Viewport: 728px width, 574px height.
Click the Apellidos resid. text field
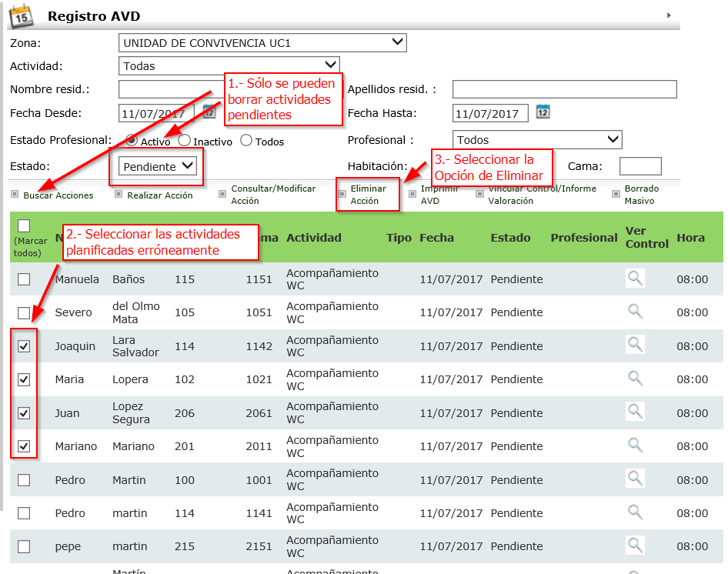pyautogui.click(x=564, y=89)
